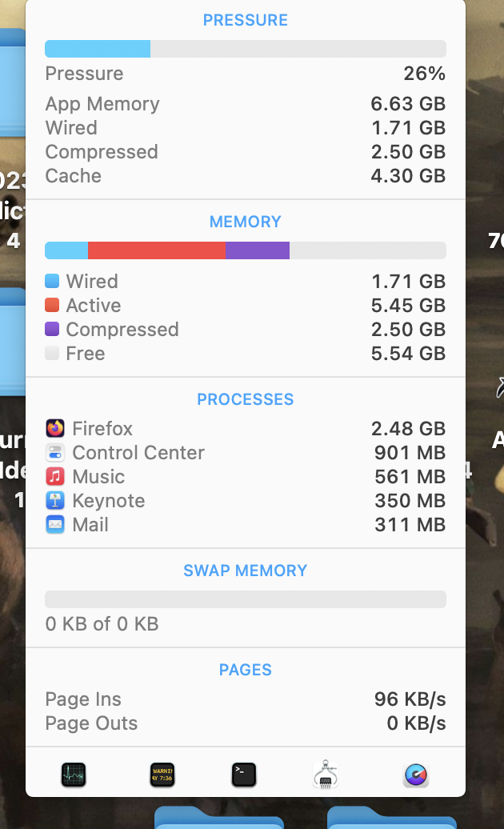Viewport: 504px width, 829px height.
Task: Launch the Console app icon
Action: [162, 775]
